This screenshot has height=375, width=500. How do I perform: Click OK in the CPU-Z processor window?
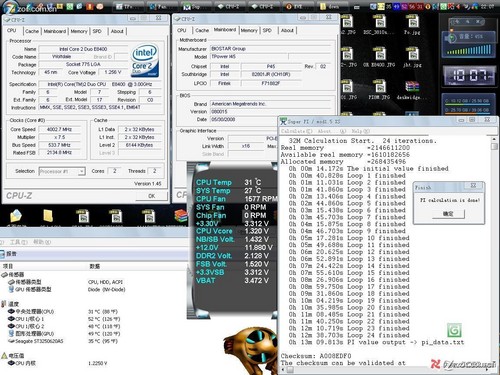point(151,196)
